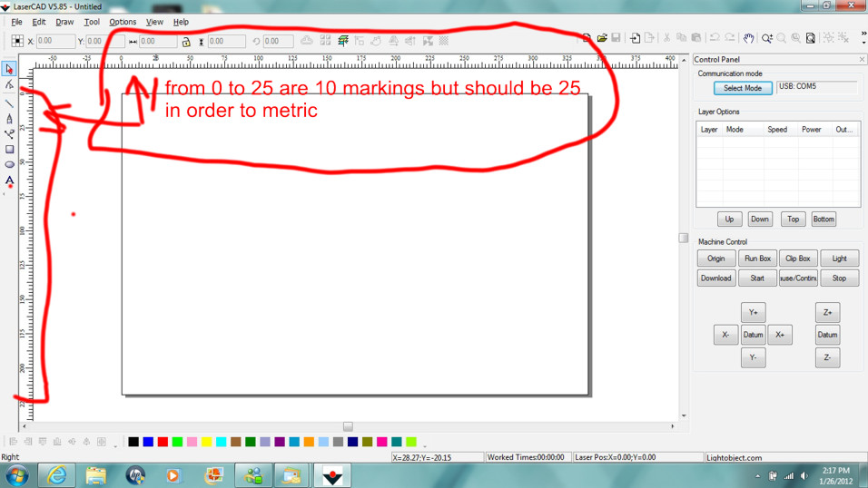Click the import file icon
This screenshot has height=488, width=868.
click(635, 39)
